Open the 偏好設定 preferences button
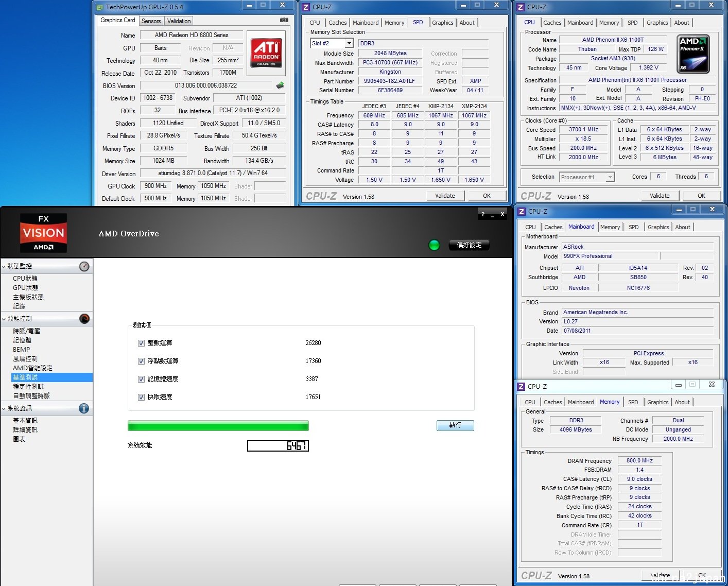Viewport: 728px width, 586px height. (469, 245)
